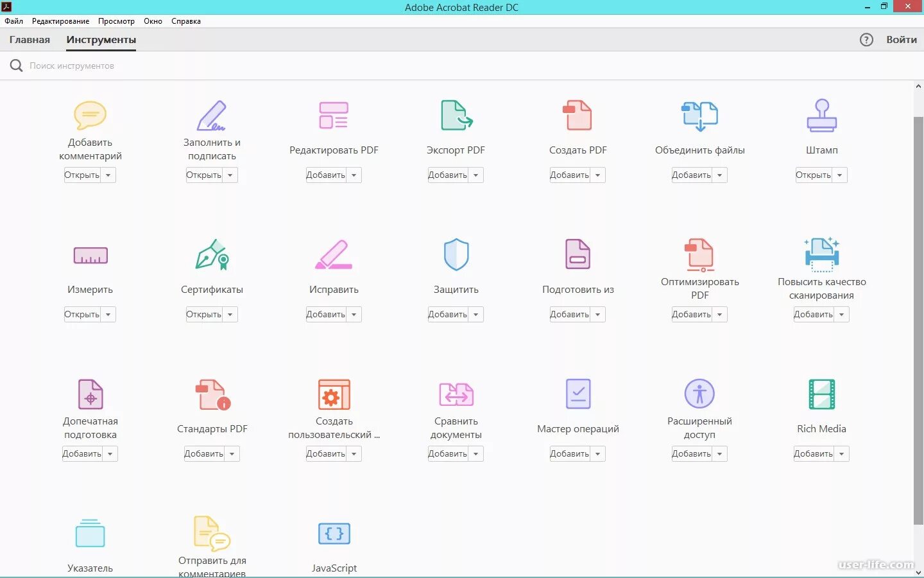
Task: Click the search magnifier icon
Action: [x=16, y=66]
